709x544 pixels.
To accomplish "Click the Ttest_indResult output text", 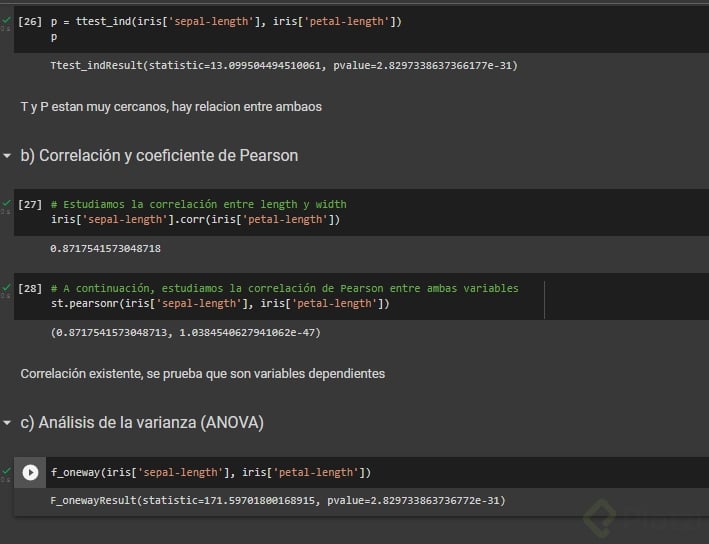I will (284, 66).
